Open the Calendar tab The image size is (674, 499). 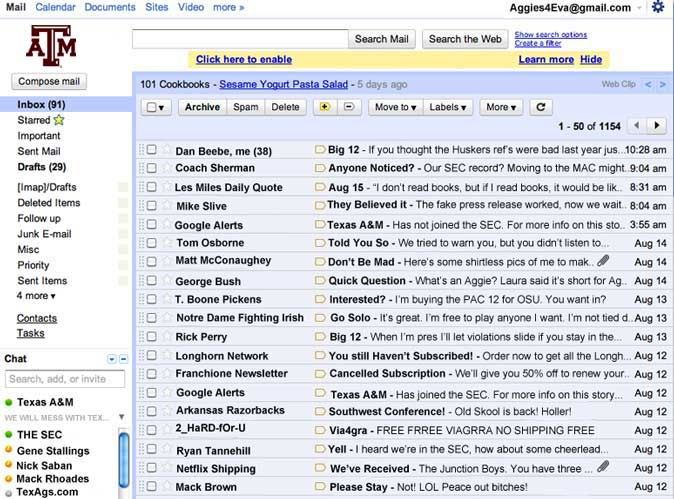pos(55,7)
